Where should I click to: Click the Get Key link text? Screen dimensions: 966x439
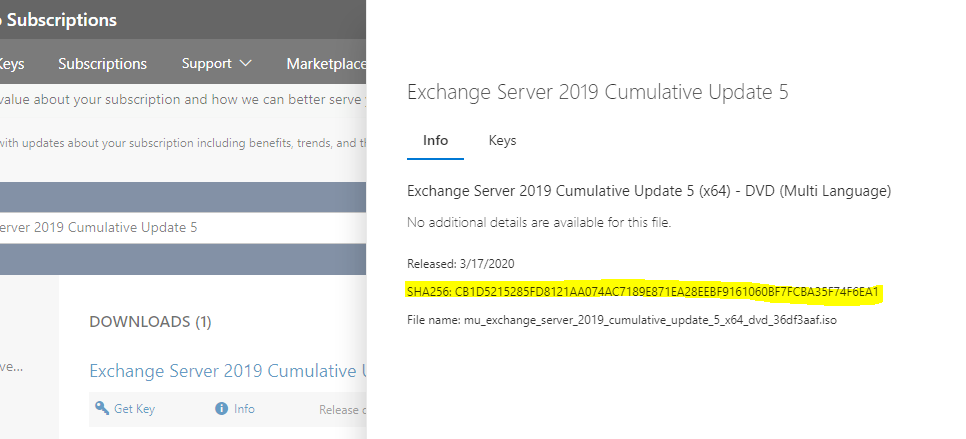tap(134, 409)
